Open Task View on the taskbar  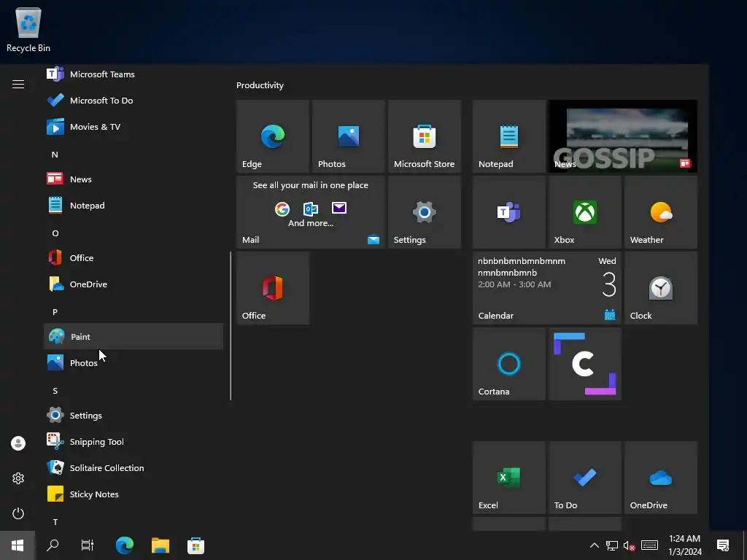tap(88, 545)
